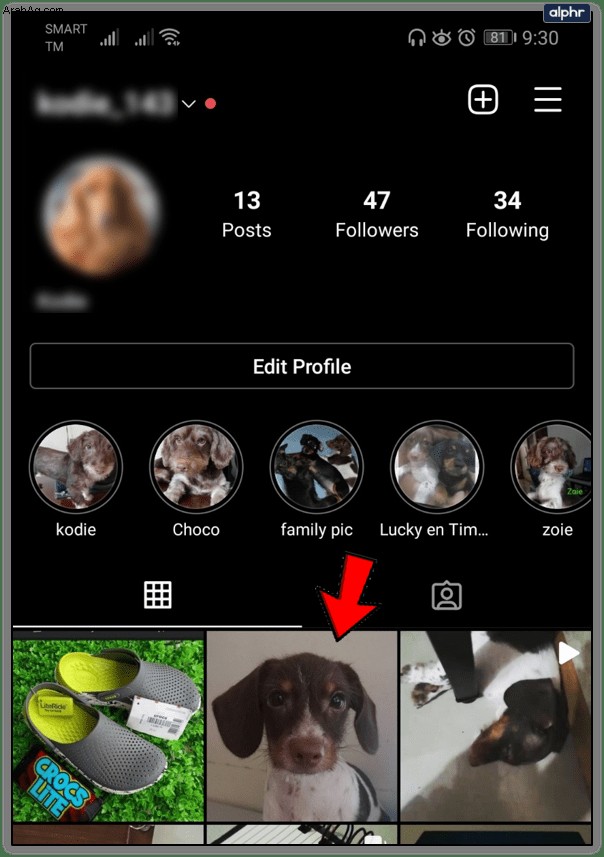The height and width of the screenshot is (857, 604).
Task: Tap the create new post plus icon
Action: coord(483,100)
